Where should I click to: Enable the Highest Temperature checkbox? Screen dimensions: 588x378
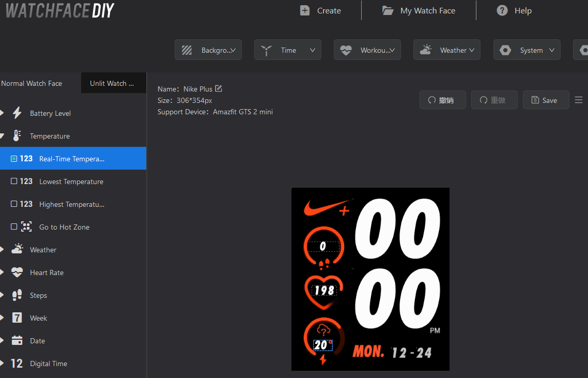point(14,203)
